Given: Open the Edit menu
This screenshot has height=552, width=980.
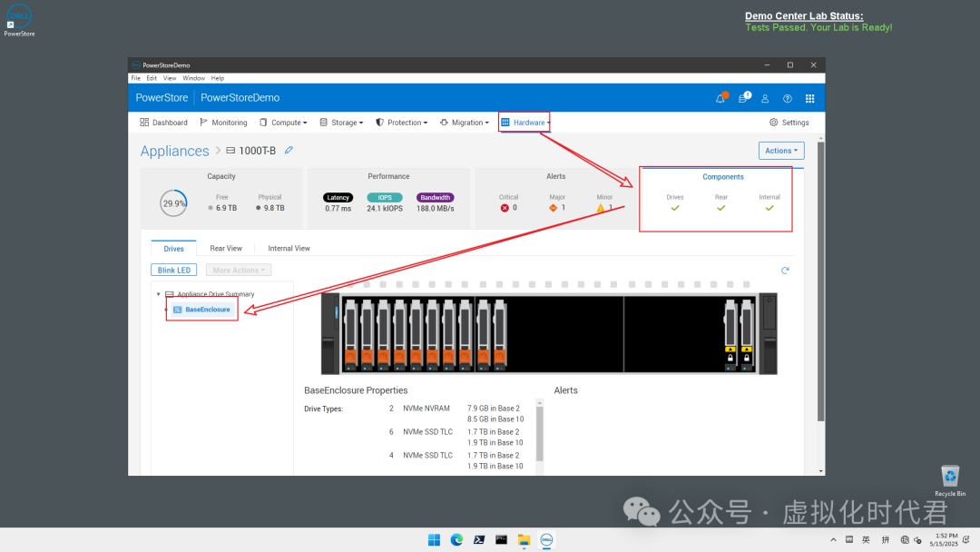Looking at the screenshot, I should click(152, 78).
